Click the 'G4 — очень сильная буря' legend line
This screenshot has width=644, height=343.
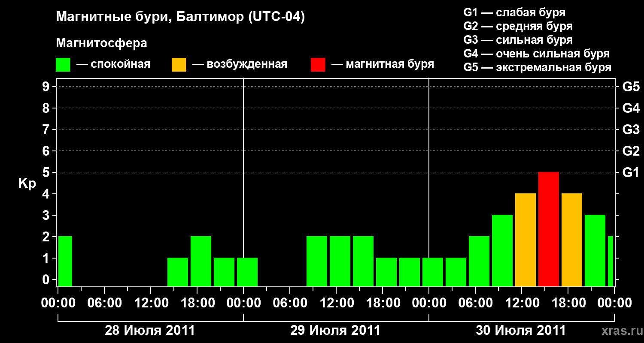[537, 54]
